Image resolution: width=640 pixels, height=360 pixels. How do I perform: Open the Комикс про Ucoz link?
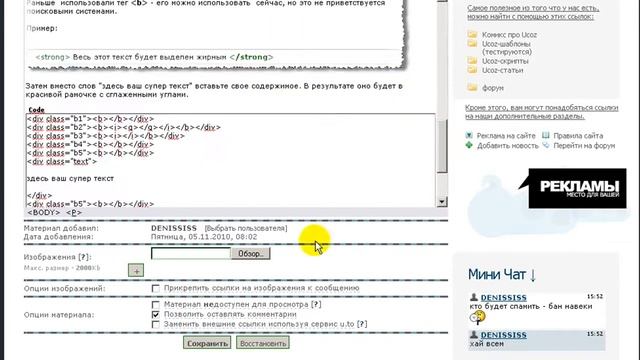[509, 35]
